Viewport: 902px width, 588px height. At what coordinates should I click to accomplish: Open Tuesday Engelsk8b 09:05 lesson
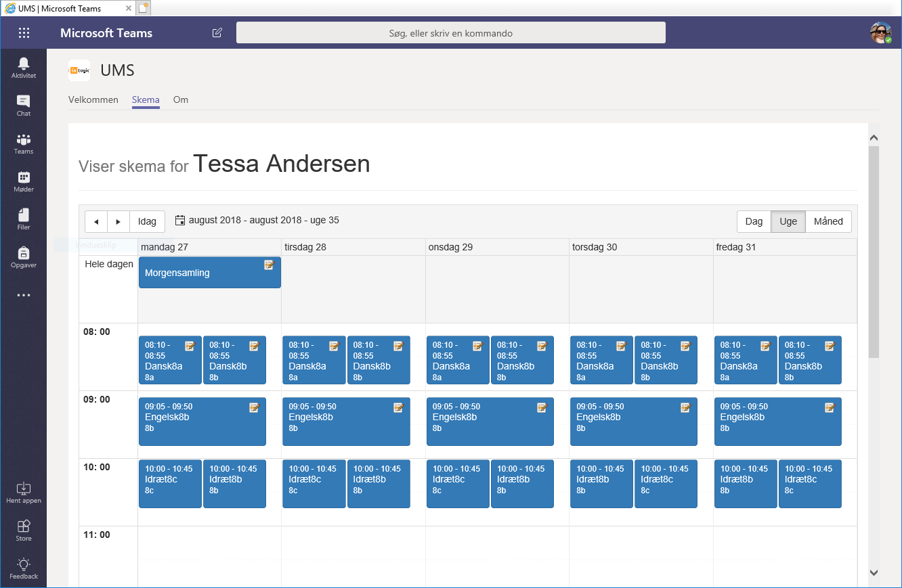(346, 422)
